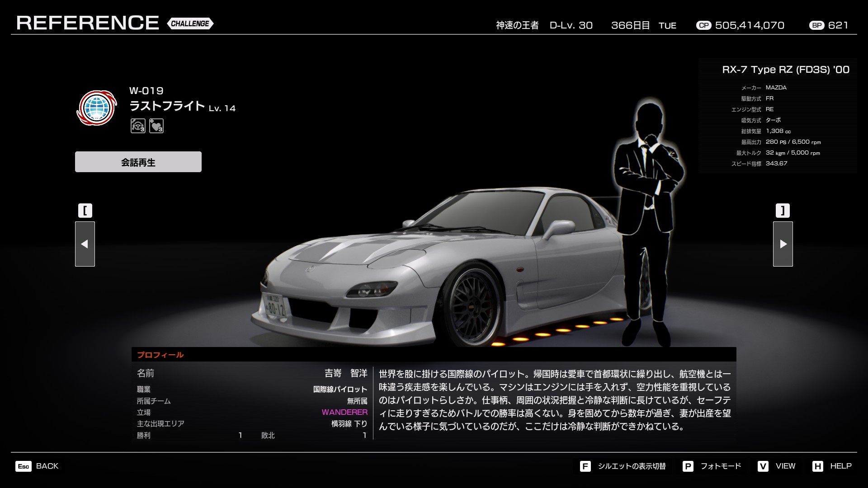Click the driver silhouette figure
The image size is (868, 488).
(649, 217)
